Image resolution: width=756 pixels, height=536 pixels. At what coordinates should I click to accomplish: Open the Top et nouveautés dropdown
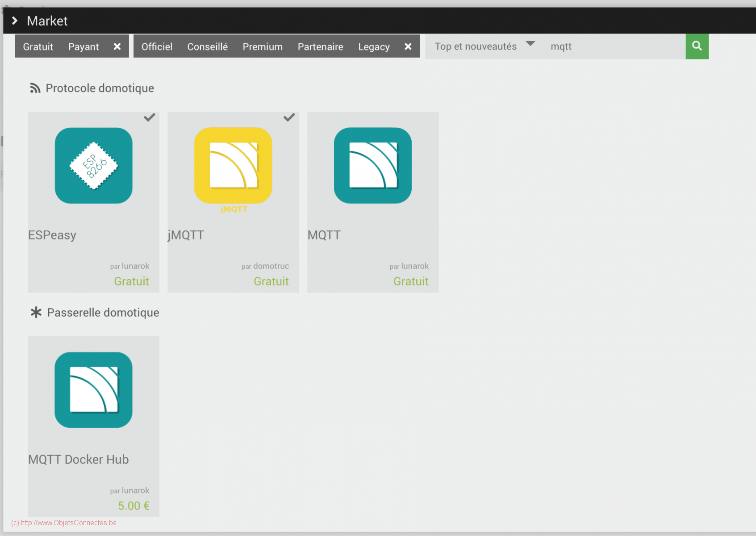485,46
